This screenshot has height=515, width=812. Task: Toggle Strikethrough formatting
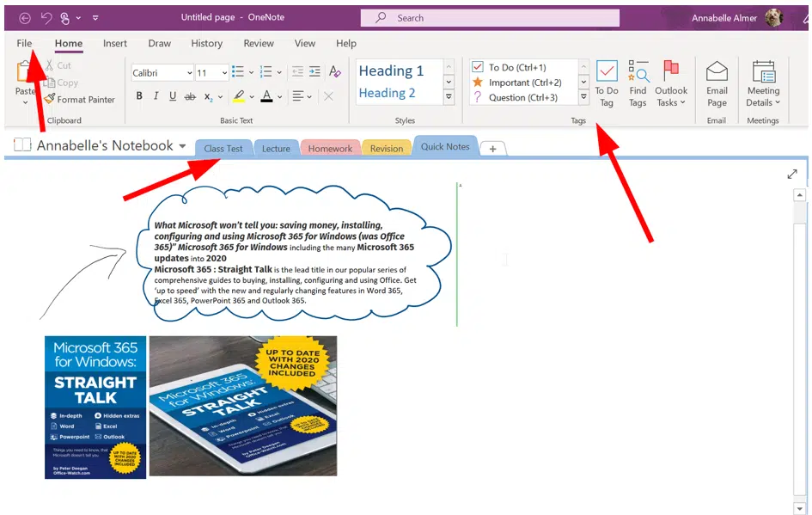click(x=190, y=96)
